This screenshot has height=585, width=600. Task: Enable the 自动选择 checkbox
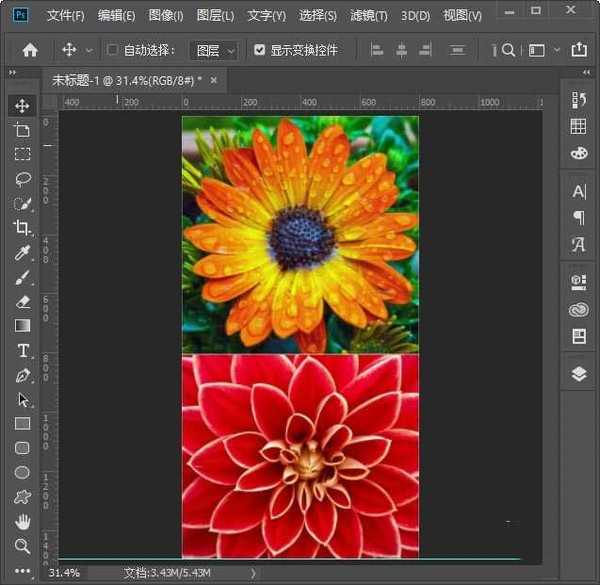[112, 50]
